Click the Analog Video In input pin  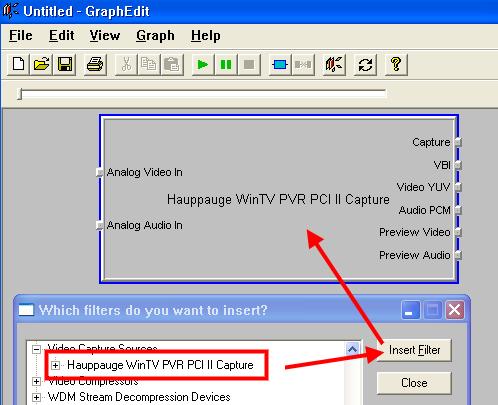(x=99, y=172)
